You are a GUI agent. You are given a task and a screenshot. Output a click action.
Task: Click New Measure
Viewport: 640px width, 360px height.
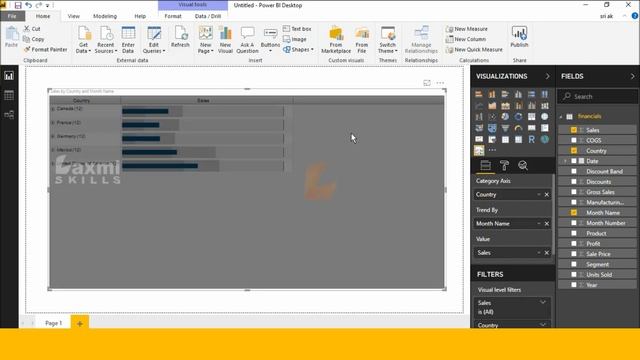[467, 29]
